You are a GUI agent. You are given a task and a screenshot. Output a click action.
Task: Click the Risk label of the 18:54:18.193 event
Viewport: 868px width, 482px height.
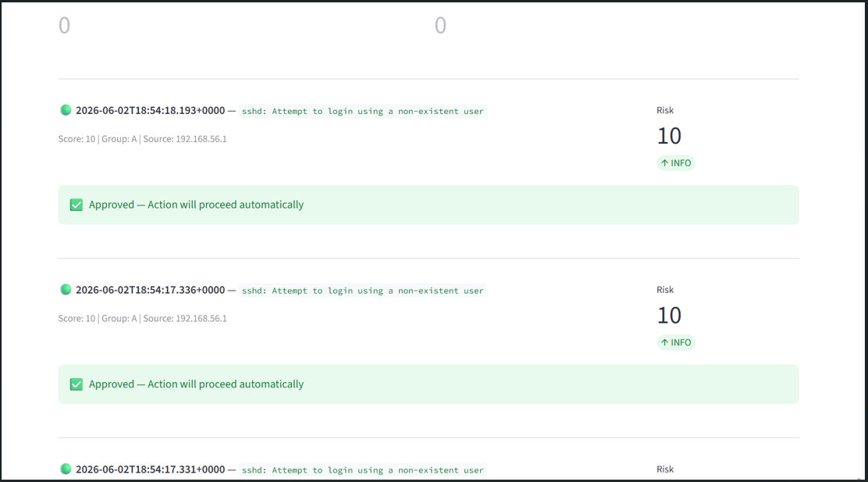665,110
